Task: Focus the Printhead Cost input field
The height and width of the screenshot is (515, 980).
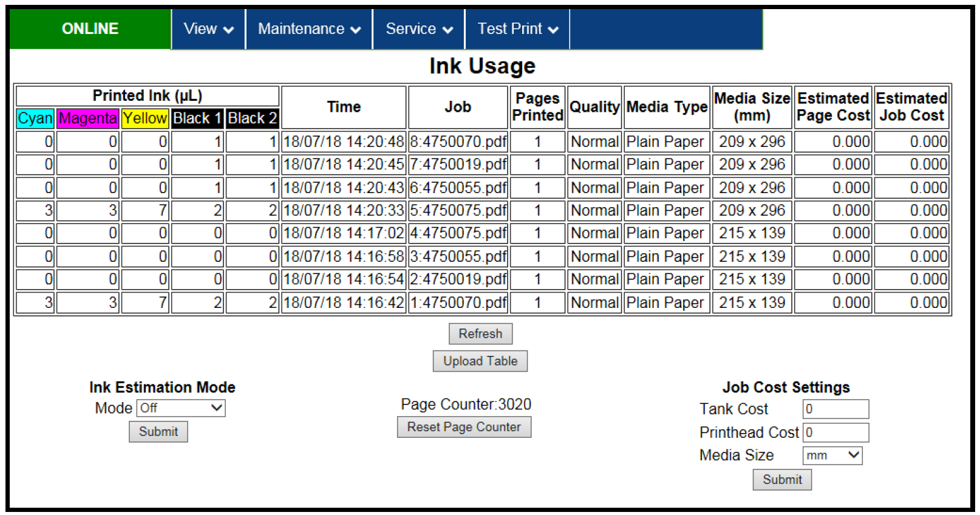Action: coord(836,432)
